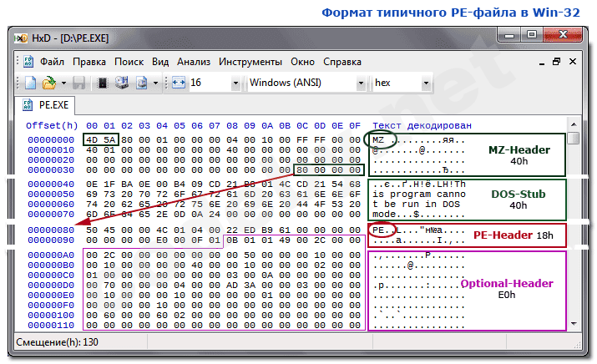The height and width of the screenshot is (364, 597).
Task: Click the scrollbar down arrow
Action: [574, 324]
